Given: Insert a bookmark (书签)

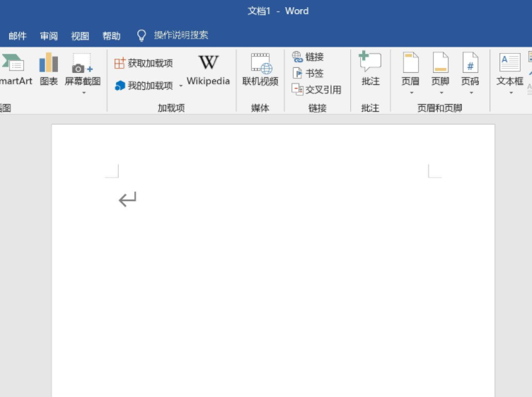Looking at the screenshot, I should [308, 74].
